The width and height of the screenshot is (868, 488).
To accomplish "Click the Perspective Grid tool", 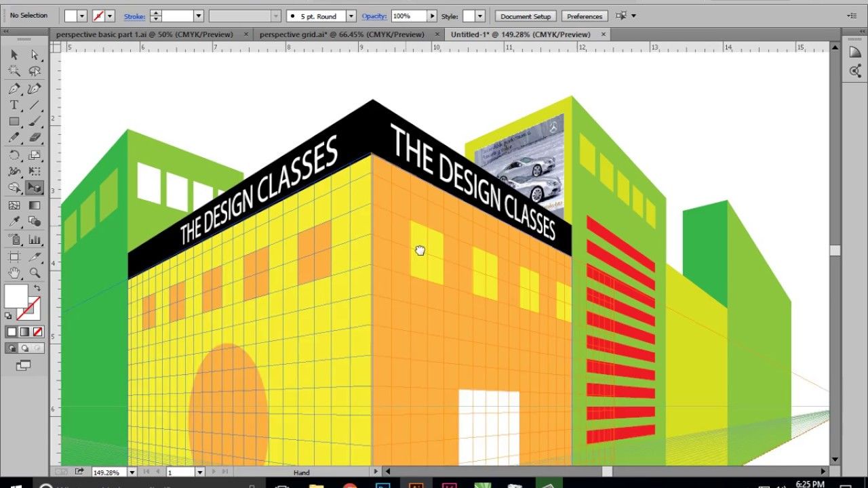I will click(x=35, y=188).
